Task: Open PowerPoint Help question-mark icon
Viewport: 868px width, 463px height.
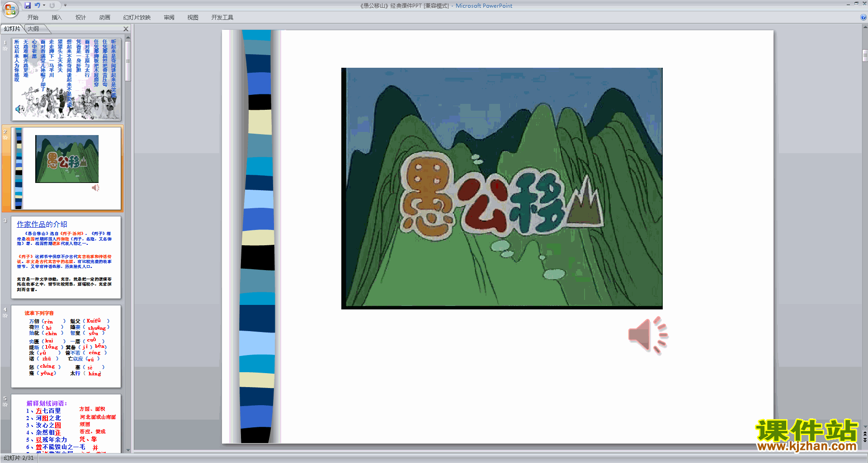Action: click(863, 18)
